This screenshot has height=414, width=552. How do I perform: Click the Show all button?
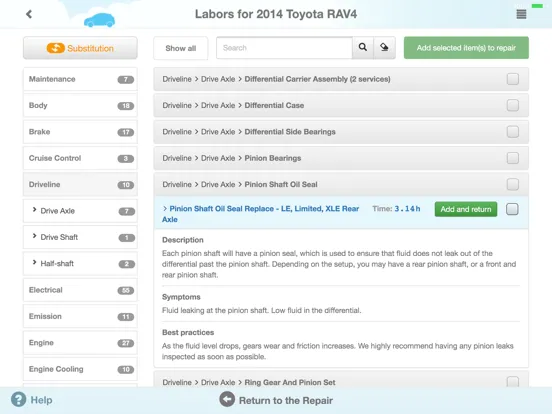[x=181, y=48]
